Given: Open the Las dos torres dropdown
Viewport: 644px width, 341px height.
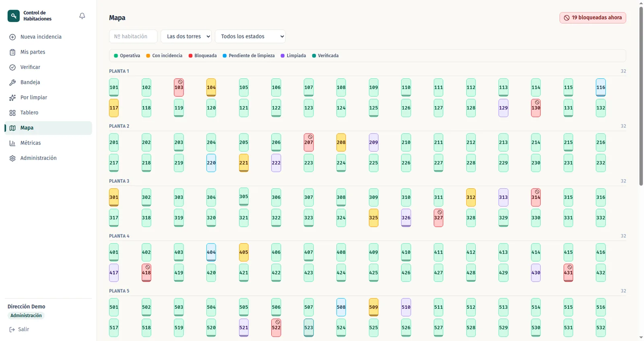Looking at the screenshot, I should click(186, 36).
